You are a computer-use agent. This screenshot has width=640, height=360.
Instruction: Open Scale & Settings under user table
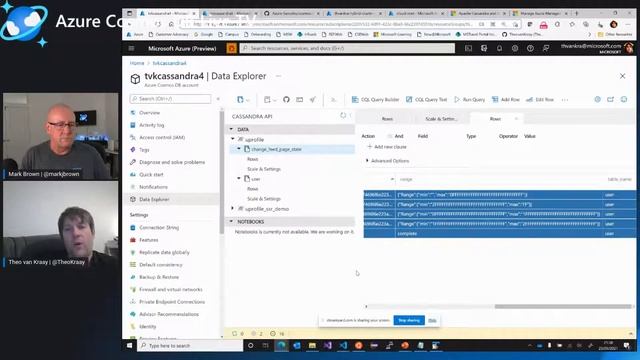click(264, 199)
